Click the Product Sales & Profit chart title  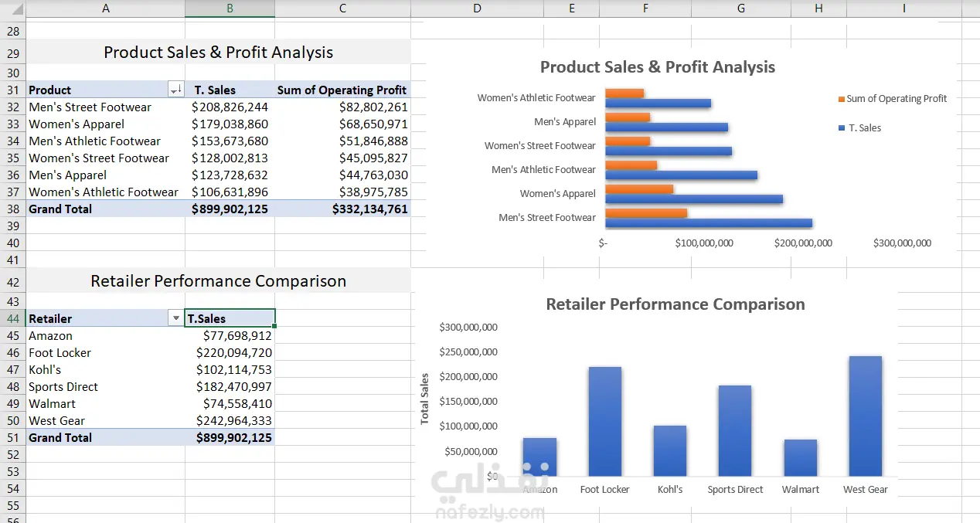658,67
